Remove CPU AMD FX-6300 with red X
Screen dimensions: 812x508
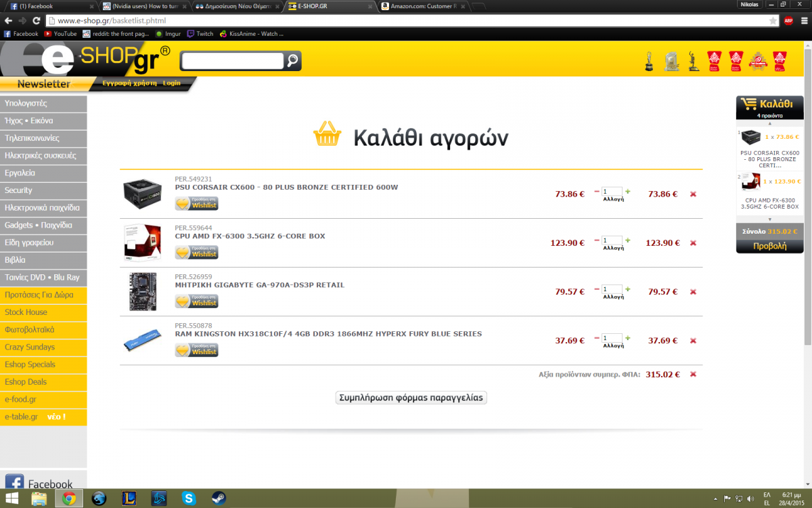[693, 243]
